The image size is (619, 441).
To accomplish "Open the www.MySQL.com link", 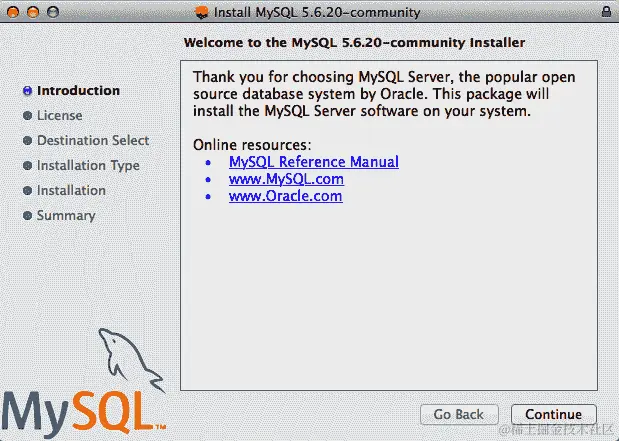I will 286,179.
